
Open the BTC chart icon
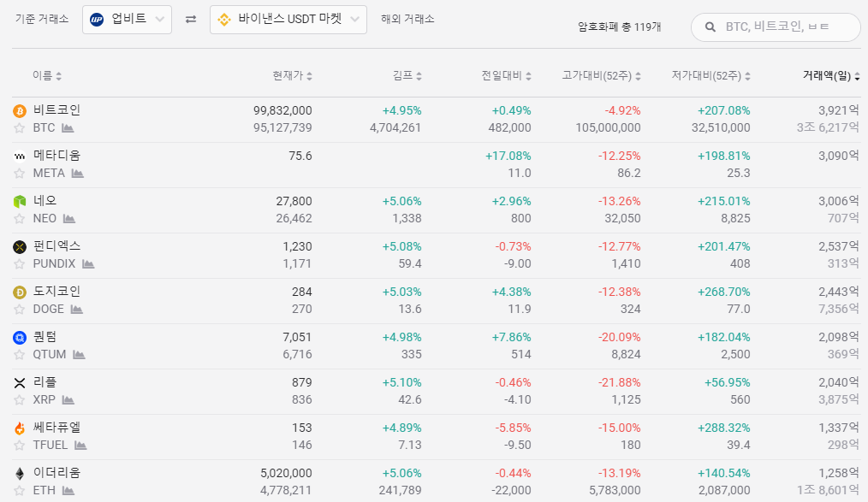68,128
